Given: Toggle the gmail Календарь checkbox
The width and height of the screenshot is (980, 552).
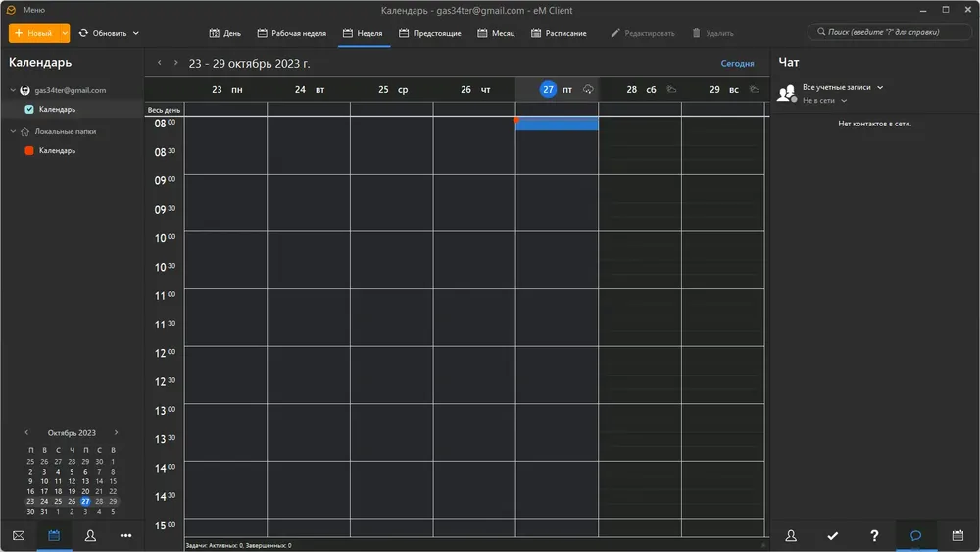Looking at the screenshot, I should 28,109.
